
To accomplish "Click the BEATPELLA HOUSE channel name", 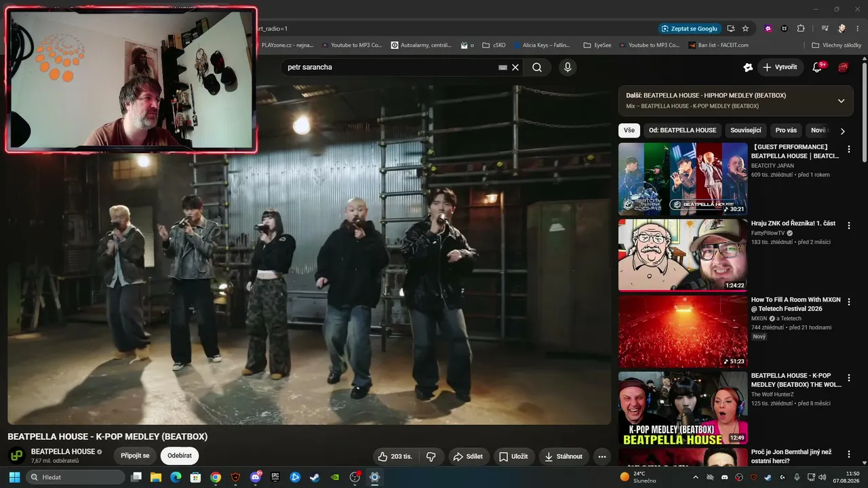I will 63,452.
